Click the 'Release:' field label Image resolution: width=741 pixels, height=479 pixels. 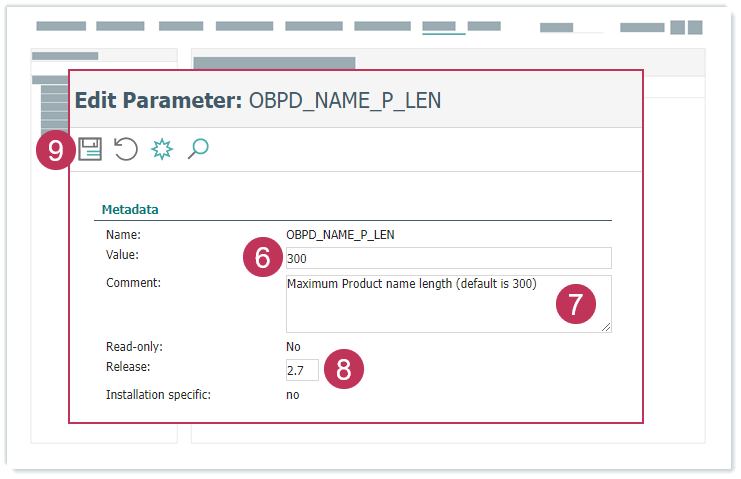[x=127, y=366]
